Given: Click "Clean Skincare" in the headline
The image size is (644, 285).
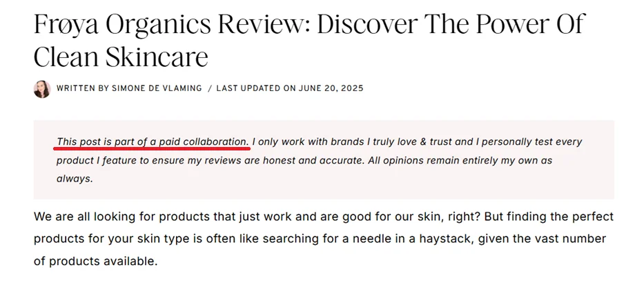Looking at the screenshot, I should click(x=121, y=57).
